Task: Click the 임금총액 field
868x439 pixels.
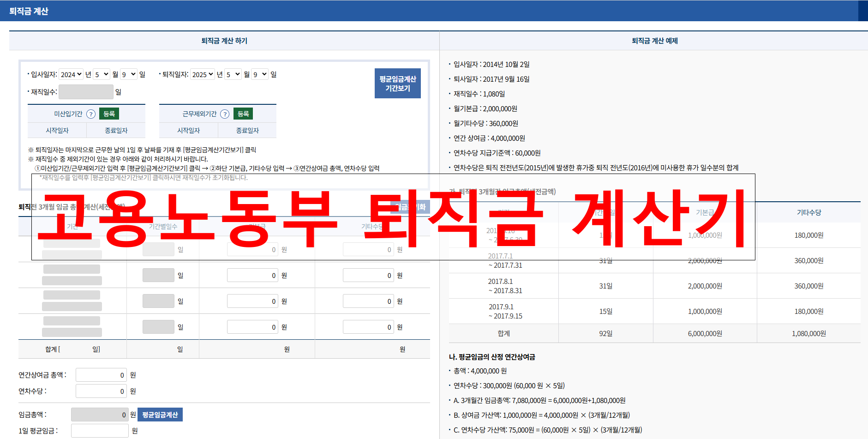Action: (100, 415)
